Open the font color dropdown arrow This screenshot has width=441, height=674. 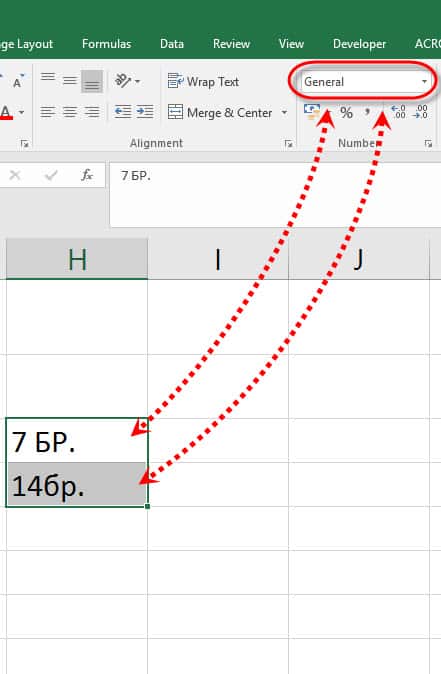(x=21, y=113)
